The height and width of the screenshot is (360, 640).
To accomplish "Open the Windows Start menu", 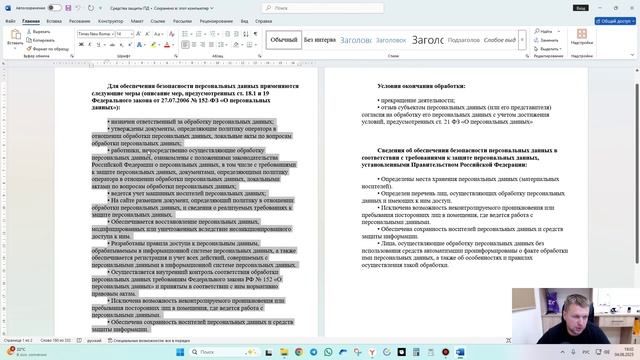I will (x=180, y=352).
